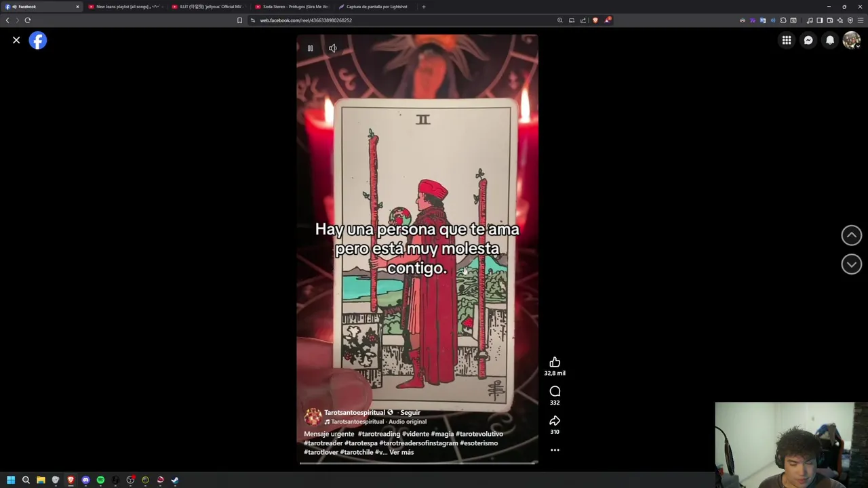Image resolution: width=868 pixels, height=488 pixels.
Task: Open Spotify from taskbar
Action: (100, 480)
